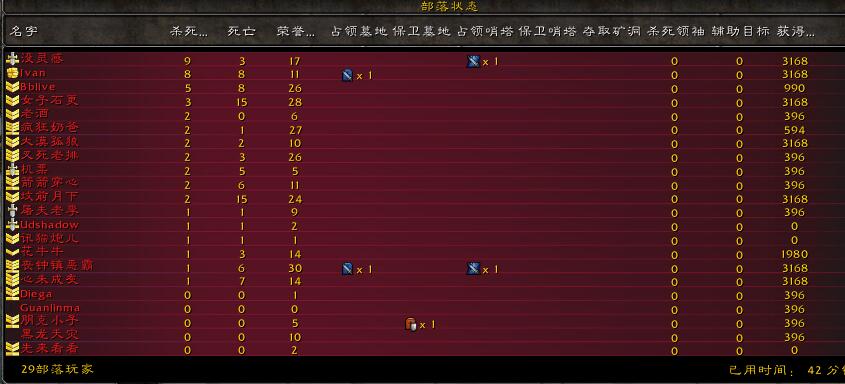This screenshot has height=384, width=845.
Task: Click the rank icon beside 朋克小子
Action: [x=12, y=322]
